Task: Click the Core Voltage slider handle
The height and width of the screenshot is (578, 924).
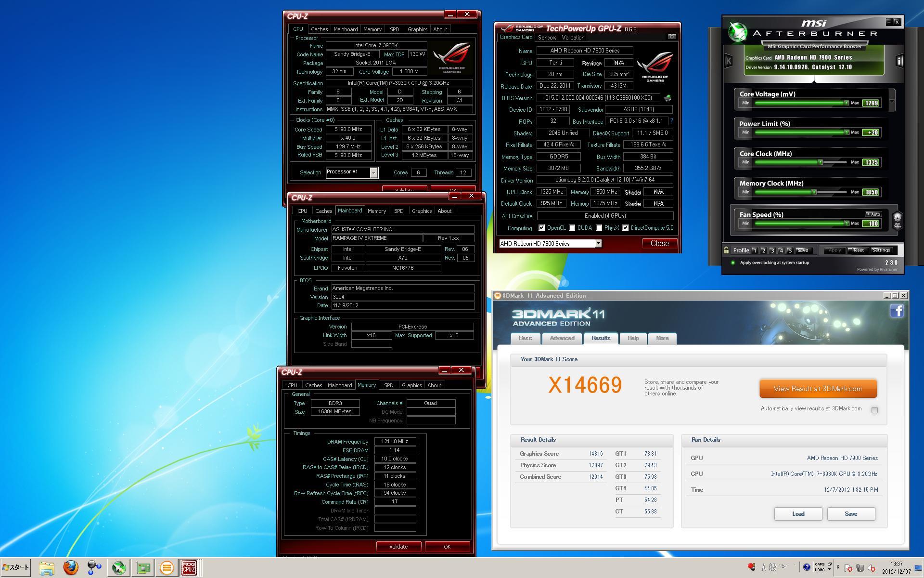Action: 846,103
